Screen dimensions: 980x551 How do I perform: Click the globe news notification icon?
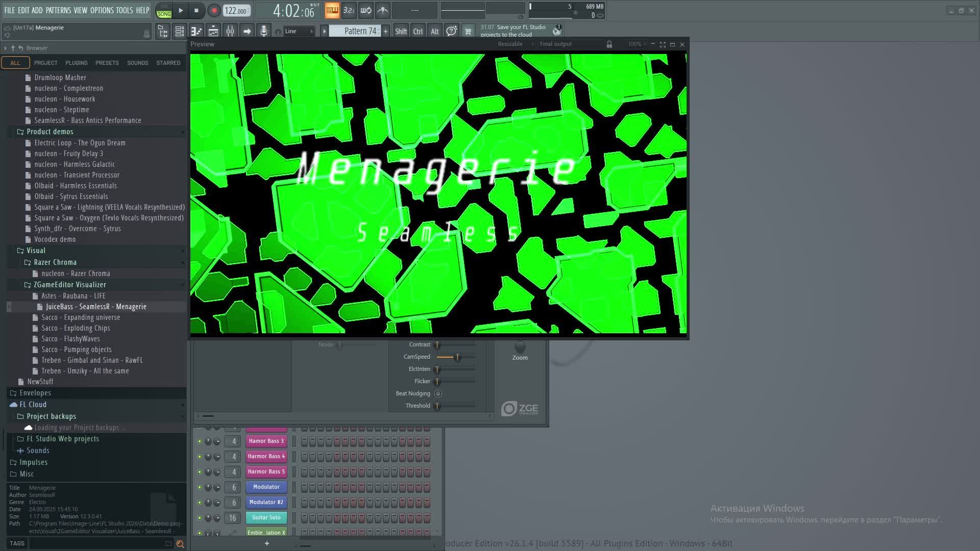[x=557, y=31]
